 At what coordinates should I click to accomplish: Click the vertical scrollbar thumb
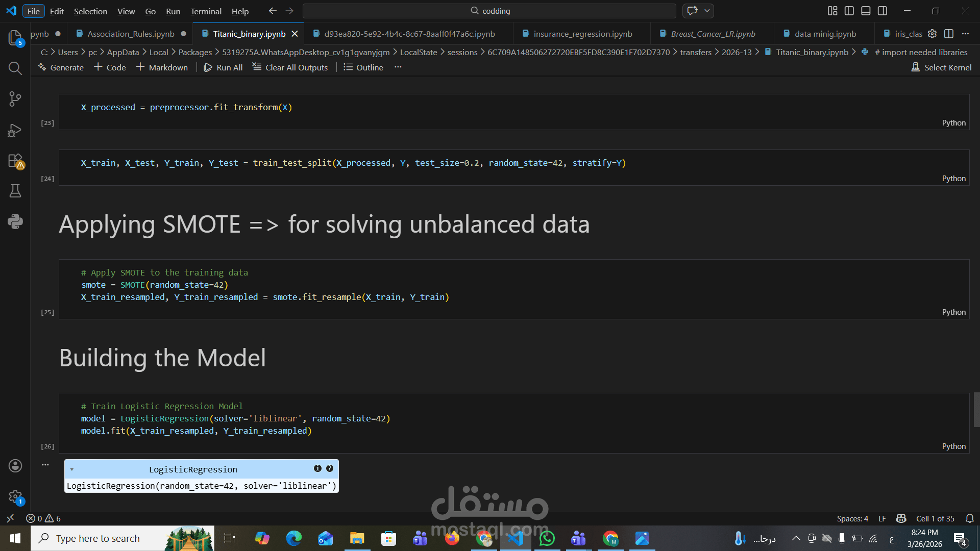click(x=976, y=409)
